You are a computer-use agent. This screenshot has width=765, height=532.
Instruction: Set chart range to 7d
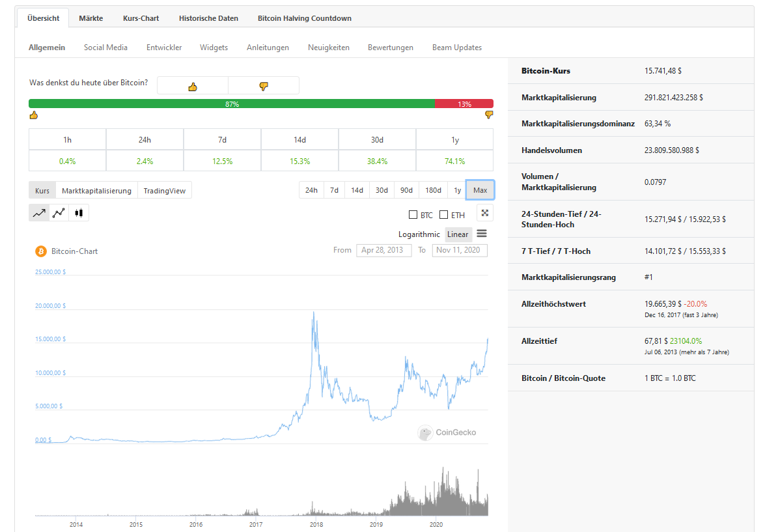(x=334, y=190)
